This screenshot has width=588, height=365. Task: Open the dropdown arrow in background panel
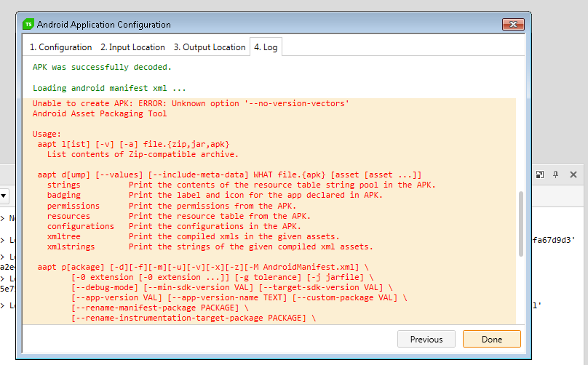4,196
